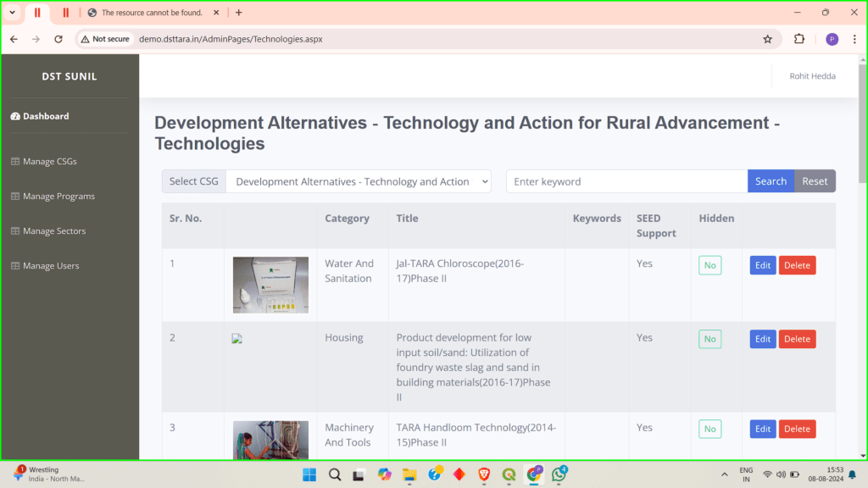Screen dimensions: 868x488
Task: Delete the Jal-TARA Chloroscope row
Action: click(797, 265)
